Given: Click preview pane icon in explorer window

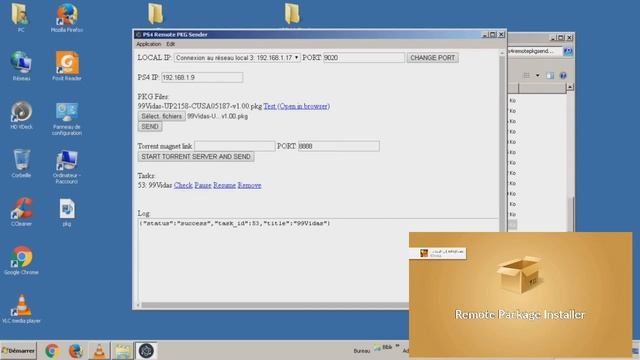Looking at the screenshot, I should click(550, 76).
